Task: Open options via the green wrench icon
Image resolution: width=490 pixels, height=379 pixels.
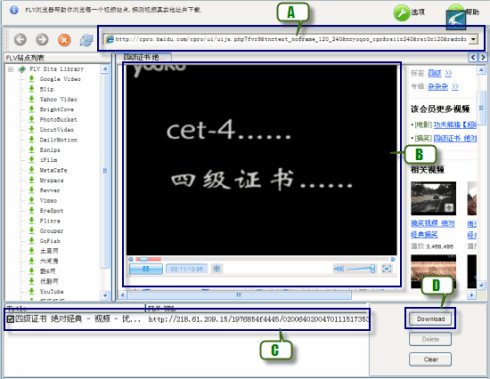Action: [401, 13]
